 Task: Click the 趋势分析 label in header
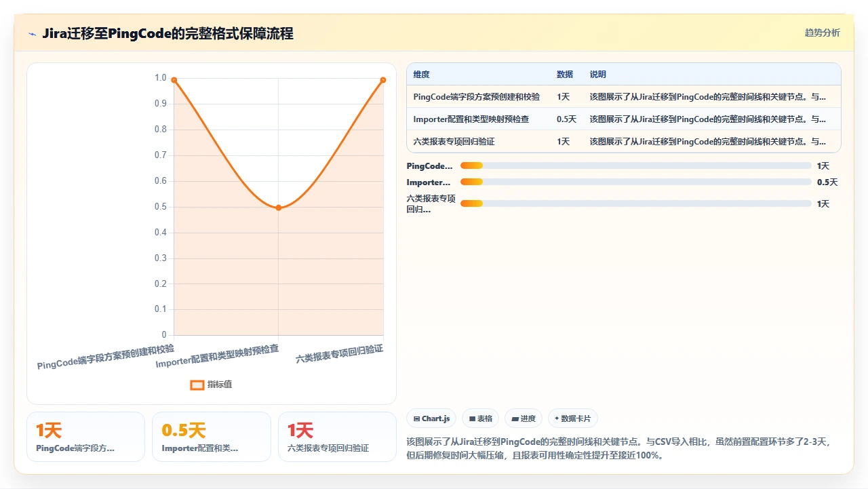(x=822, y=33)
